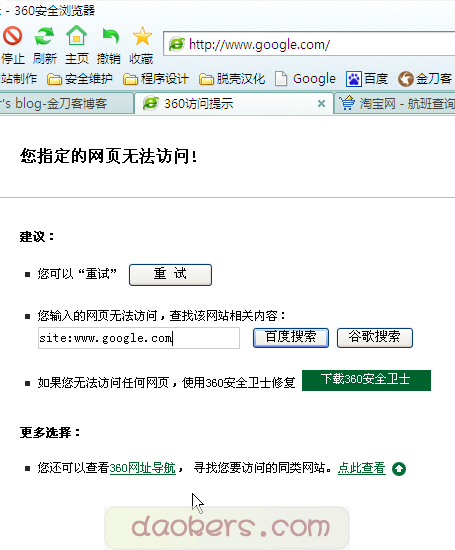Click the text 如果您无法访问任何网页
Viewport: 455px width, 550px height.
click(103, 382)
